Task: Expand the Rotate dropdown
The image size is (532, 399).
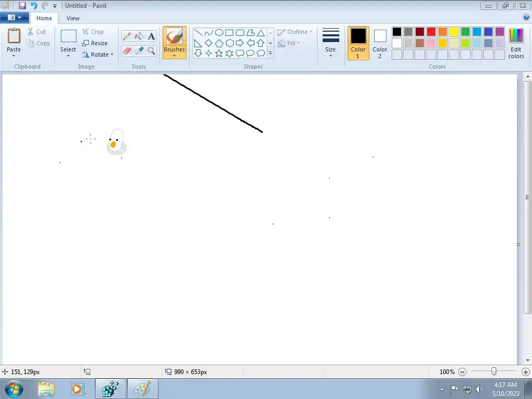Action: 112,55
